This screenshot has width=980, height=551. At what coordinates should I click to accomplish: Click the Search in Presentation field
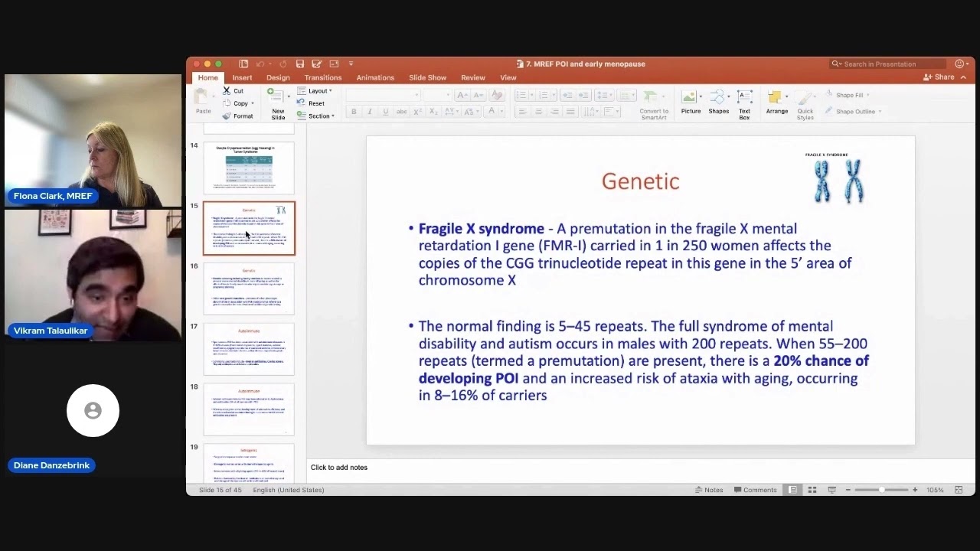click(x=889, y=64)
